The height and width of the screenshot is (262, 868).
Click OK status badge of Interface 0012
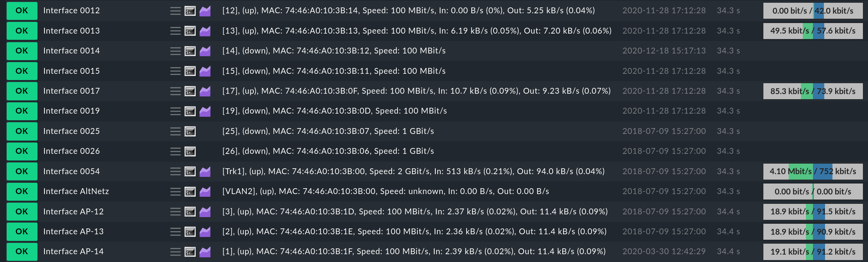[x=22, y=11]
